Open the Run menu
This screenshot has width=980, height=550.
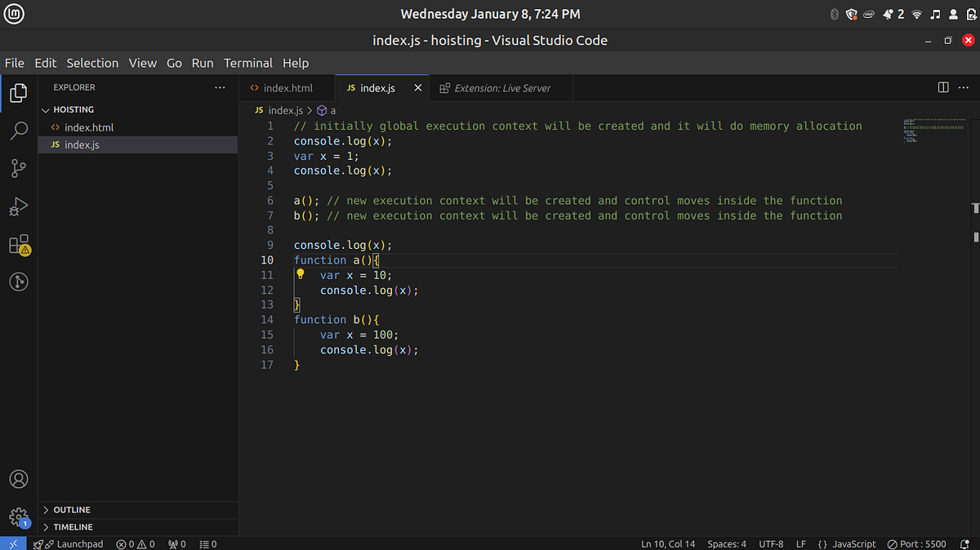coord(203,63)
